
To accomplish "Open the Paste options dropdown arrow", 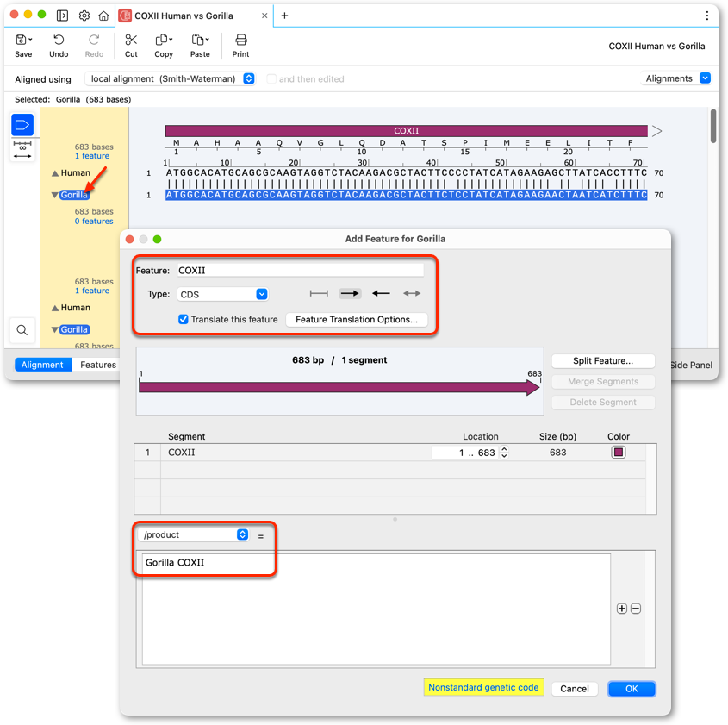I will (x=207, y=40).
